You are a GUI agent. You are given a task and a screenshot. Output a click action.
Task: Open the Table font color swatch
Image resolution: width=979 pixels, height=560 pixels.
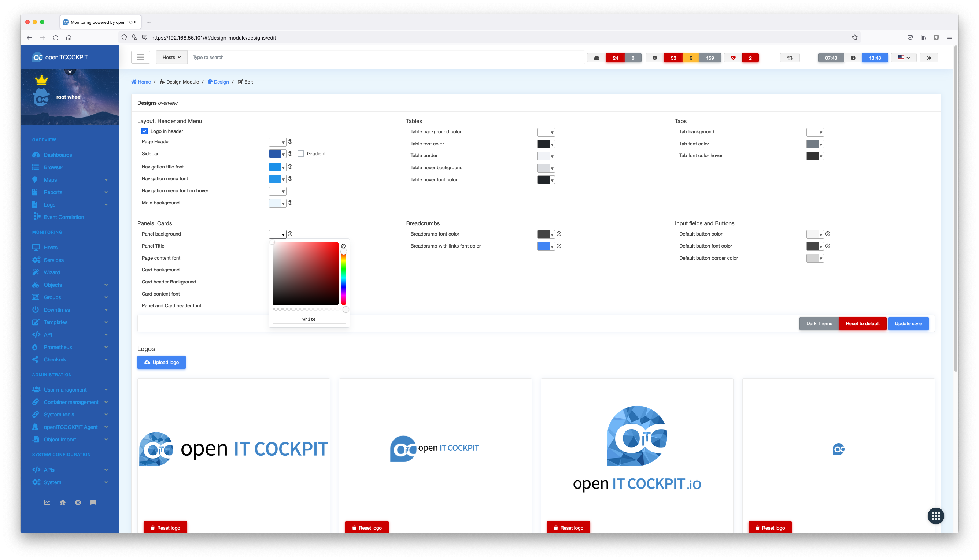pyautogui.click(x=546, y=144)
